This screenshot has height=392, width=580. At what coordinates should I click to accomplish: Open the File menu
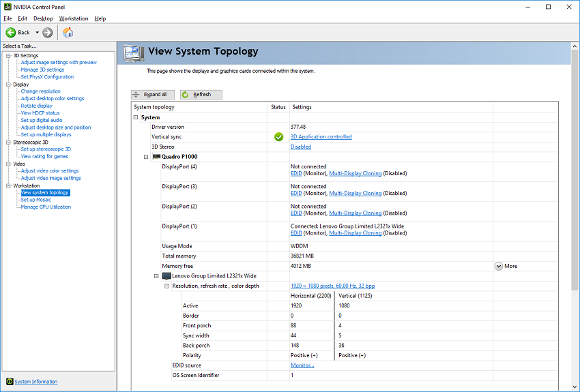(x=8, y=18)
